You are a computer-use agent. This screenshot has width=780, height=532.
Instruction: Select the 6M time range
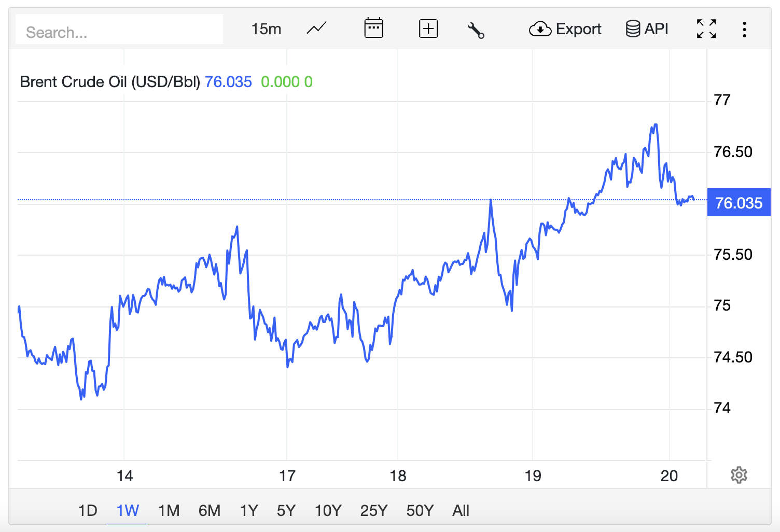210,511
